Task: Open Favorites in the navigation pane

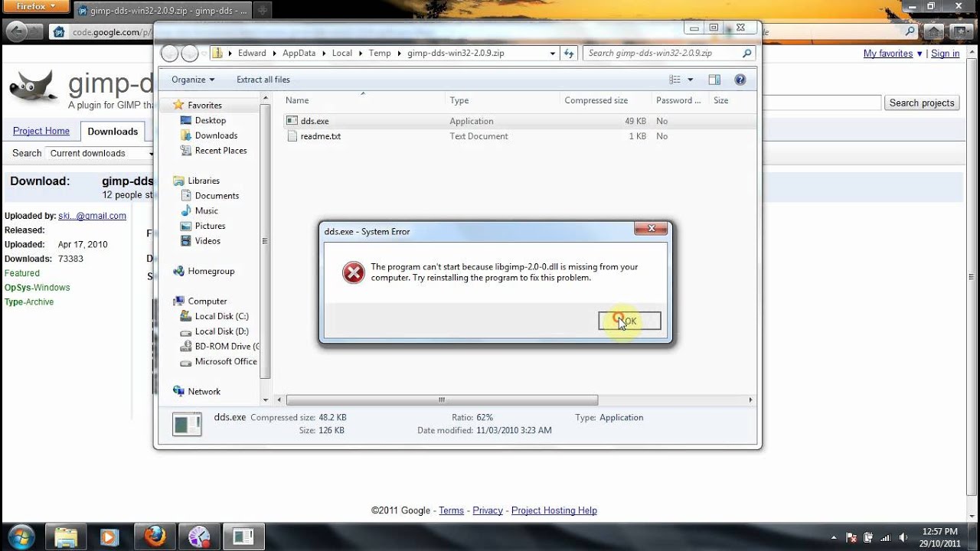Action: point(204,105)
